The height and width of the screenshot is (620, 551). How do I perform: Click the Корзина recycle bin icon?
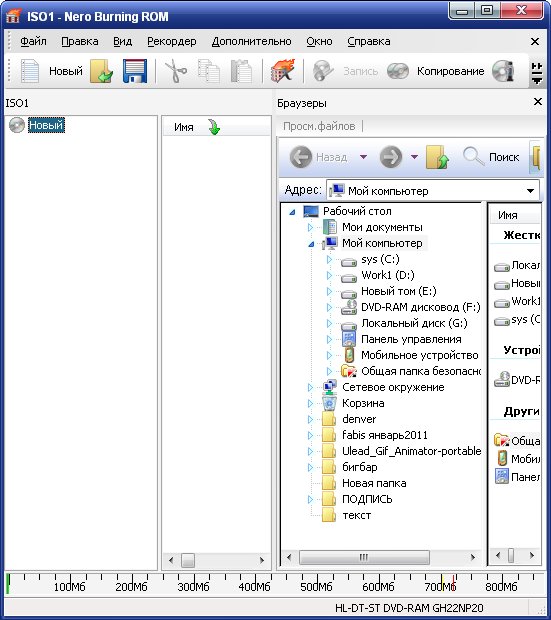pyautogui.click(x=329, y=403)
